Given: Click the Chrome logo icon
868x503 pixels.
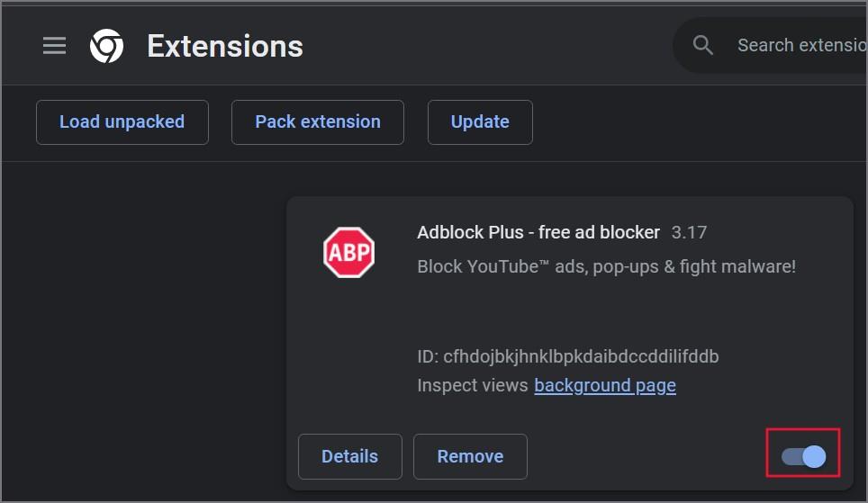Looking at the screenshot, I should pyautogui.click(x=107, y=46).
